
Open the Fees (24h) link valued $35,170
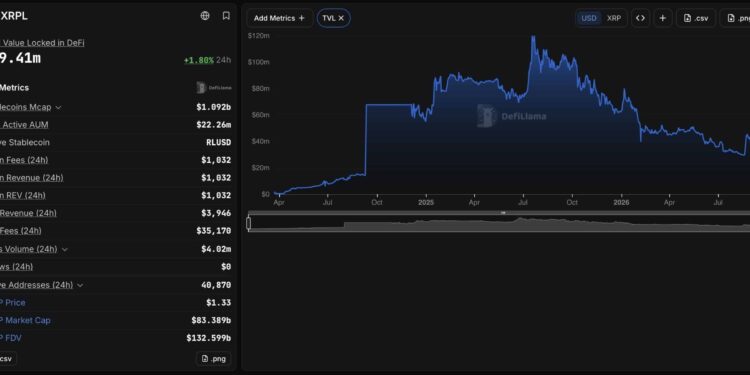click(21, 231)
